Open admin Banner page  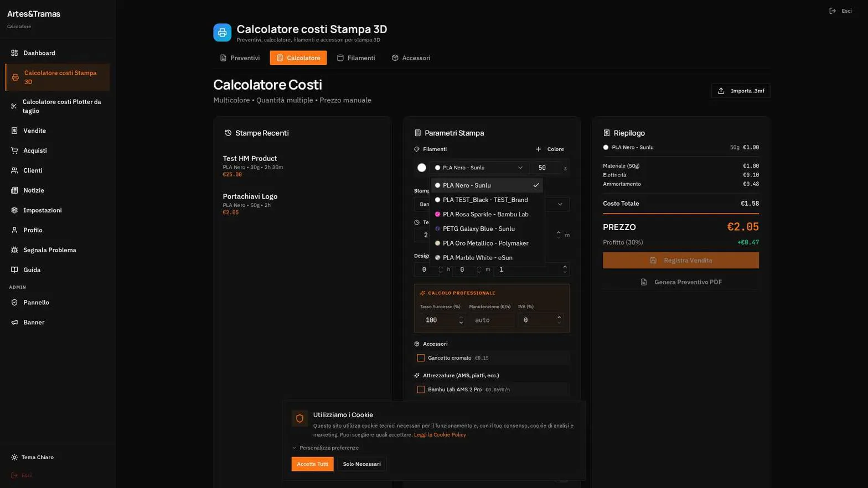tap(58, 323)
